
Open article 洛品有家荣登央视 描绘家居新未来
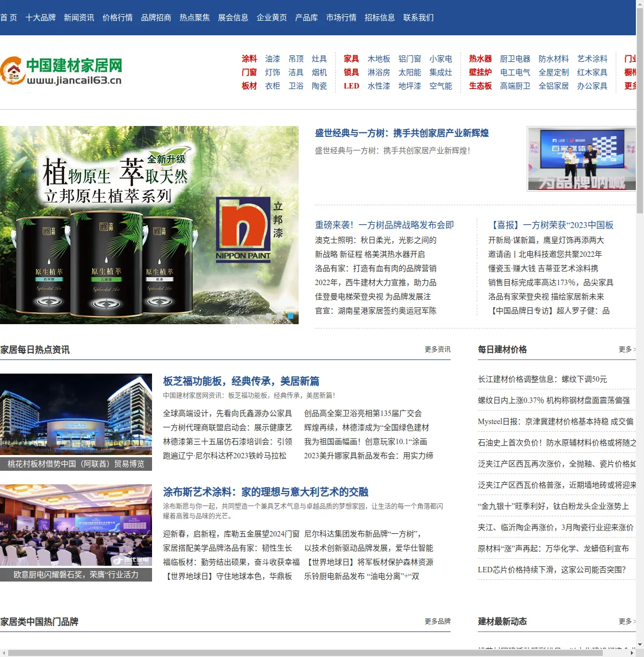pyautogui.click(x=546, y=296)
